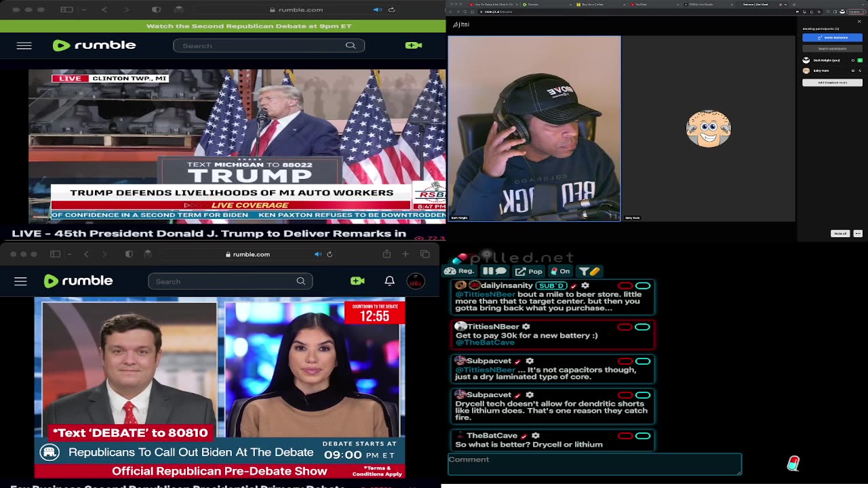
Task: Click the Rumble logo in bottom window
Action: point(78,281)
